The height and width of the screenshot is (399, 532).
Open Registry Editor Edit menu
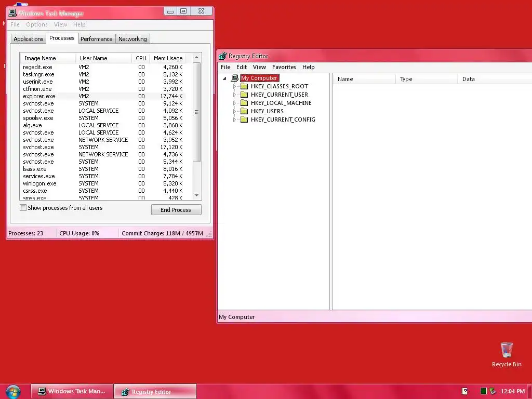[x=242, y=67]
